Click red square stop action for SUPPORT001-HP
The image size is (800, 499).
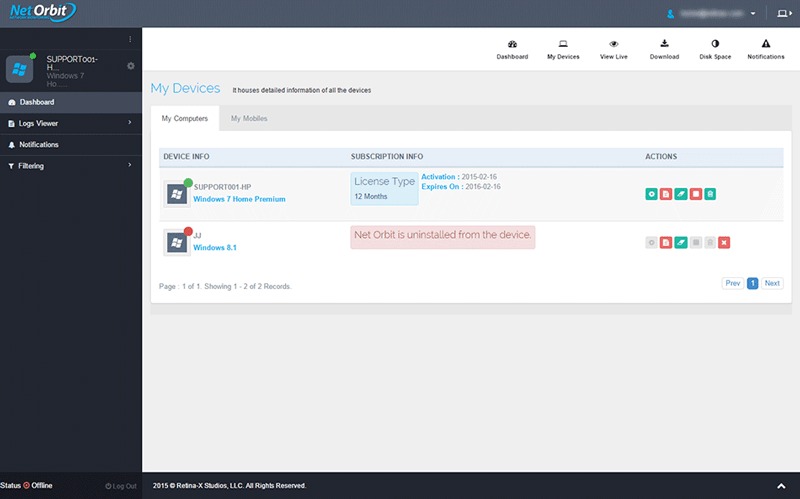coord(695,194)
